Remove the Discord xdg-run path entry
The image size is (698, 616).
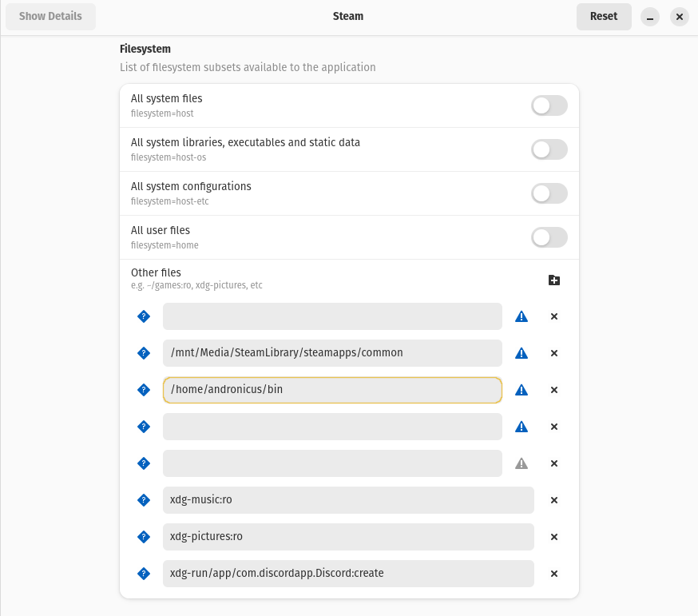pyautogui.click(x=554, y=574)
